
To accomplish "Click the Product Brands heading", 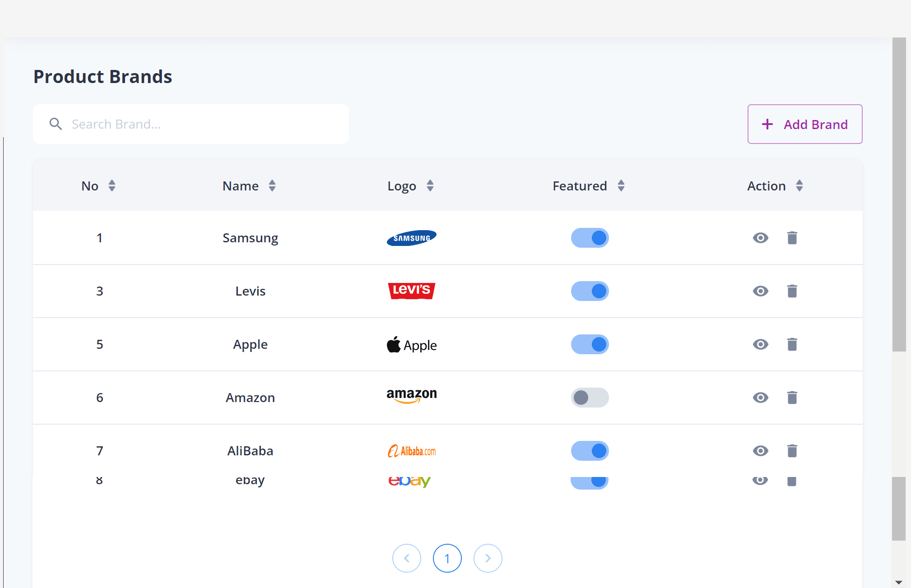I will click(x=103, y=77).
